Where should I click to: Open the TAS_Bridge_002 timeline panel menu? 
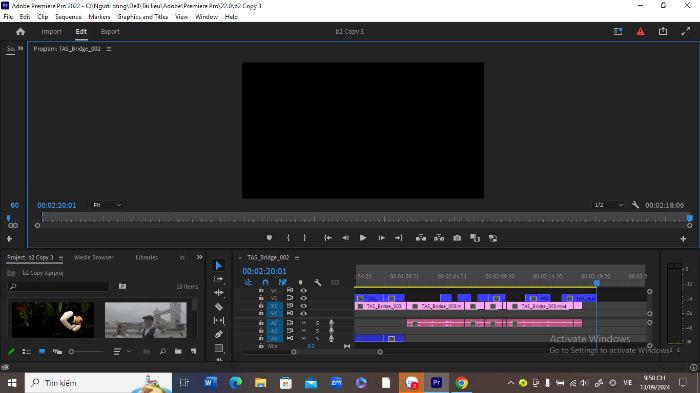coord(297,258)
